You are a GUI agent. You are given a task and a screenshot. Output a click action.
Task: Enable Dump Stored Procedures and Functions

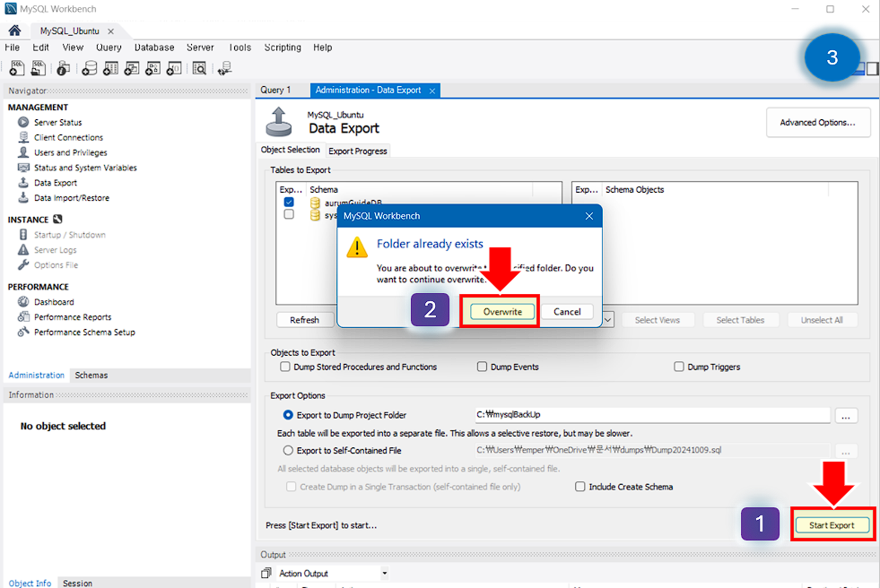click(x=285, y=367)
